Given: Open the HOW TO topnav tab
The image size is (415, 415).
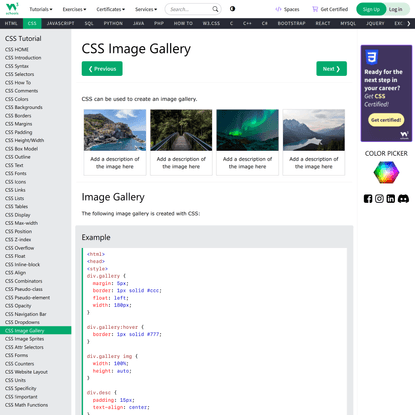Looking at the screenshot, I should tap(183, 23).
